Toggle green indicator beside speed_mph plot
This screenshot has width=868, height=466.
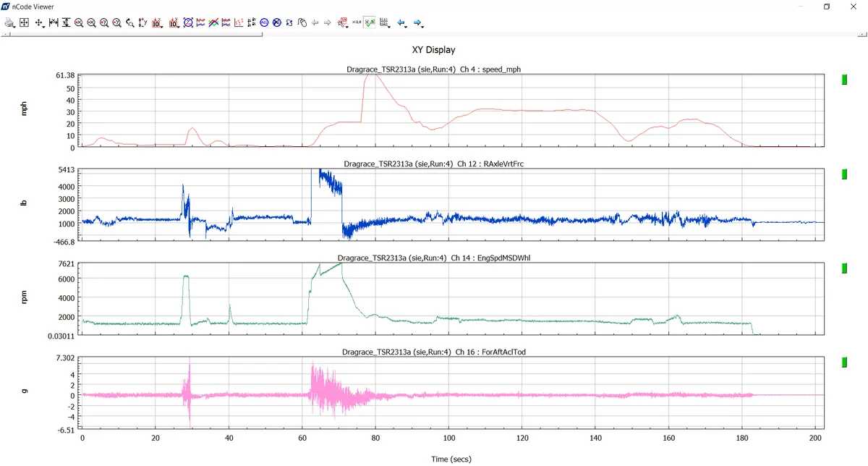(x=844, y=79)
